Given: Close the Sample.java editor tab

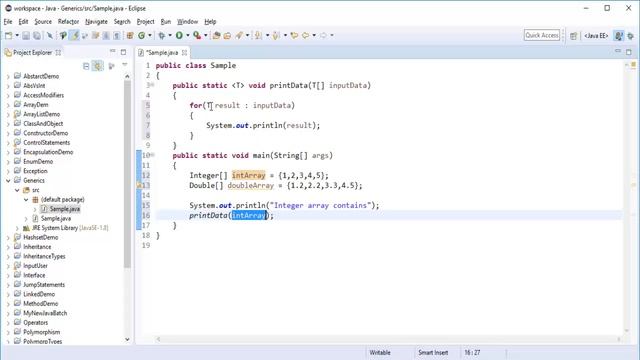Looking at the screenshot, I should tap(184, 53).
